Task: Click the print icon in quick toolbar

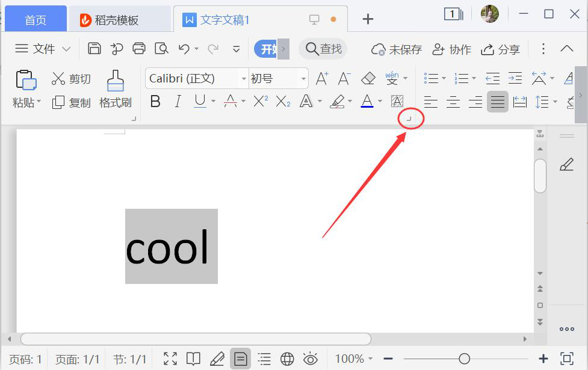Action: 139,49
